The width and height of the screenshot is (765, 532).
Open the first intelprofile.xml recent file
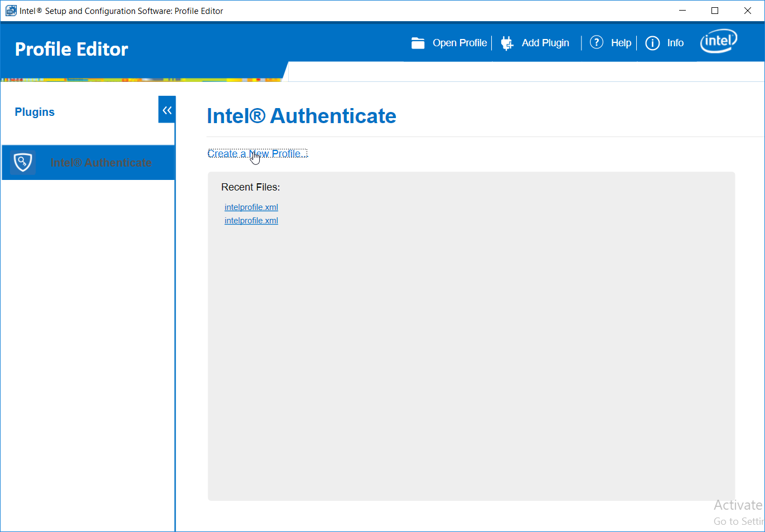pyautogui.click(x=251, y=207)
